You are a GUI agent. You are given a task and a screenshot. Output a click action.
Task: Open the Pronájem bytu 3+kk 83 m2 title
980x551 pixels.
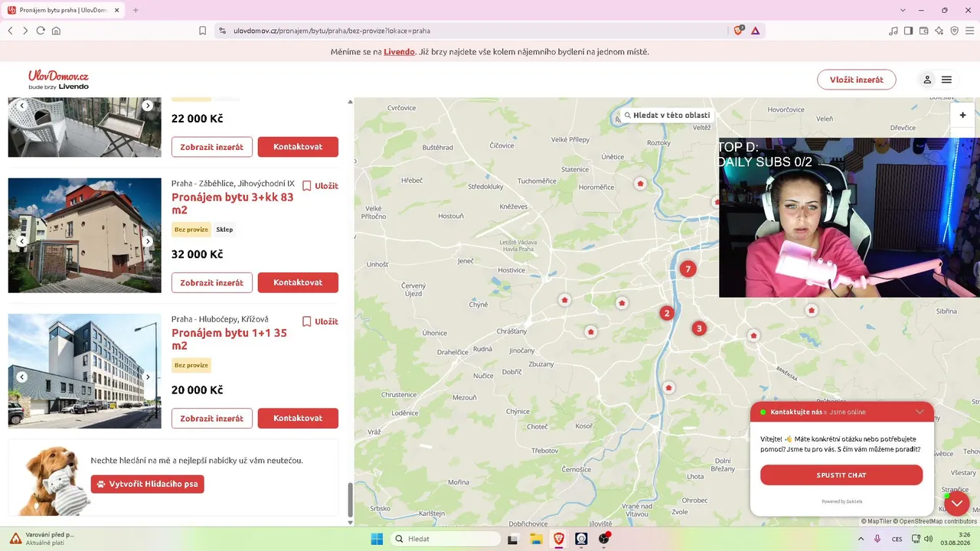coord(233,203)
